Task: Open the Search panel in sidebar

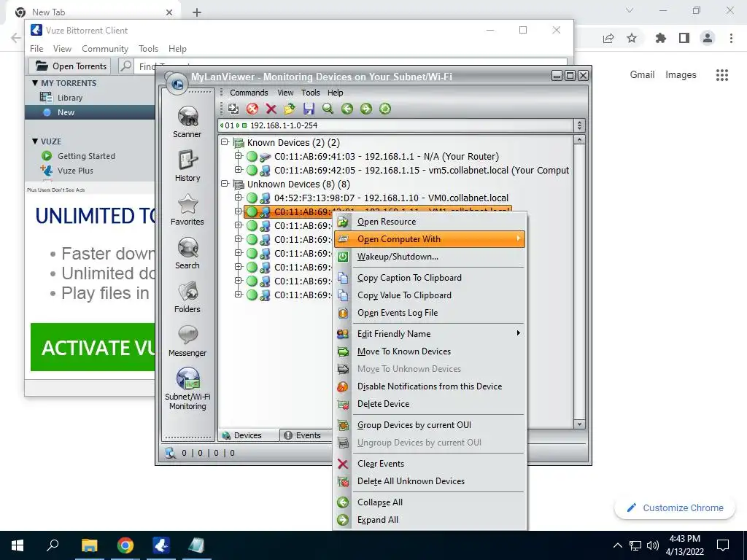Action: coord(187,253)
